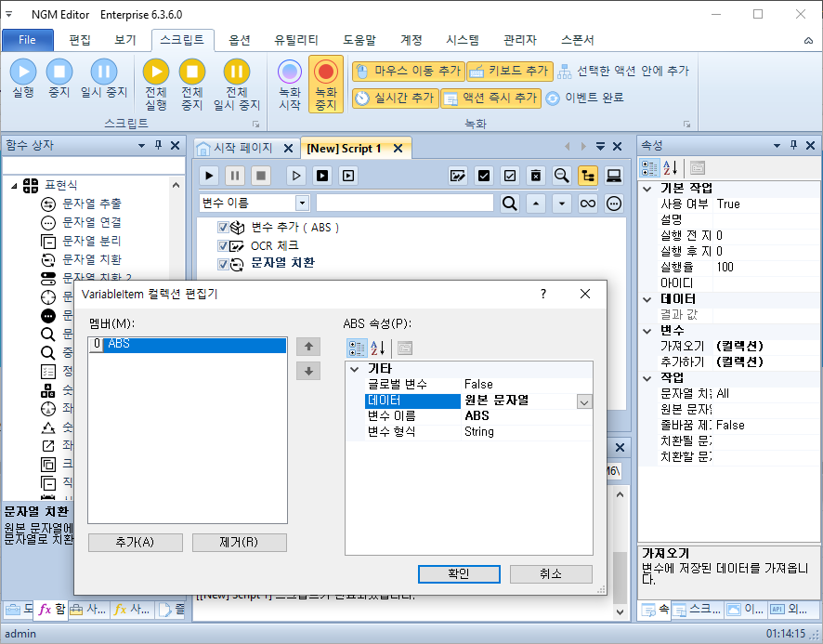Click the check-all actions icon

(483, 176)
